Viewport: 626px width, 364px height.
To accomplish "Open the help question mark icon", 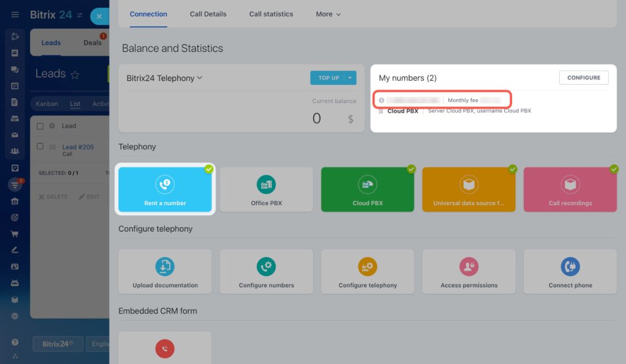I will 15,342.
